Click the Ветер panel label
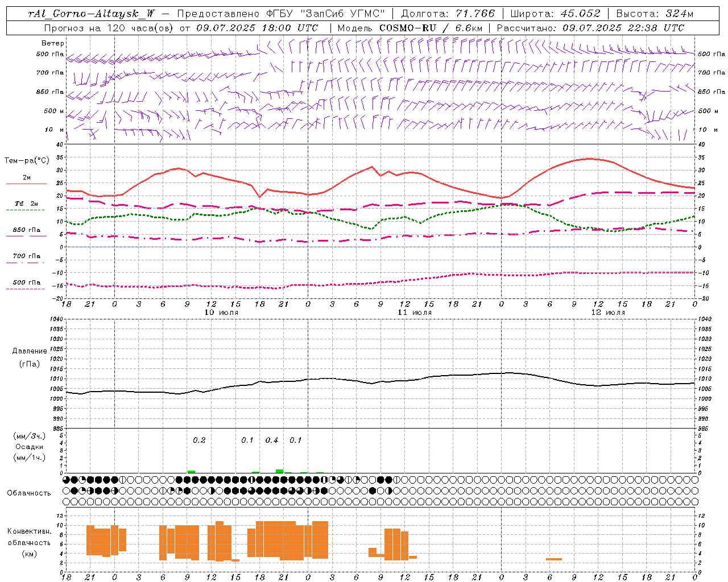 pyautogui.click(x=53, y=43)
